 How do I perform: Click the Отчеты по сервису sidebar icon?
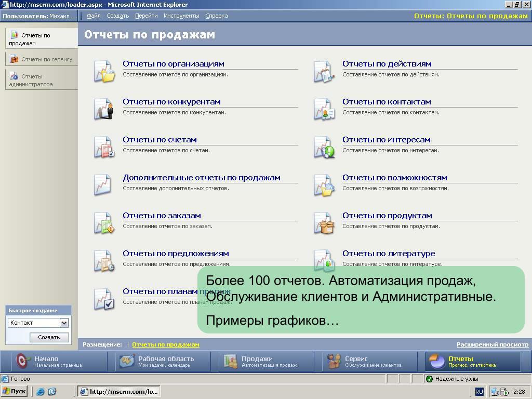coord(14,59)
